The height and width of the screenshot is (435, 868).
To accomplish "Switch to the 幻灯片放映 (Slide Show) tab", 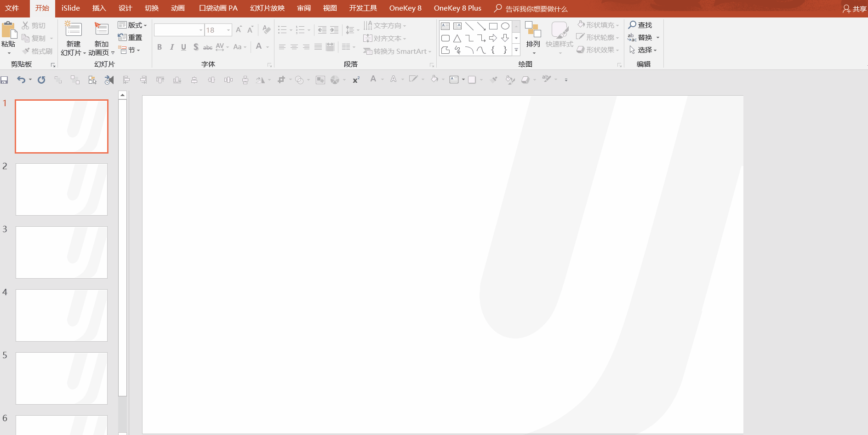I will coord(267,8).
